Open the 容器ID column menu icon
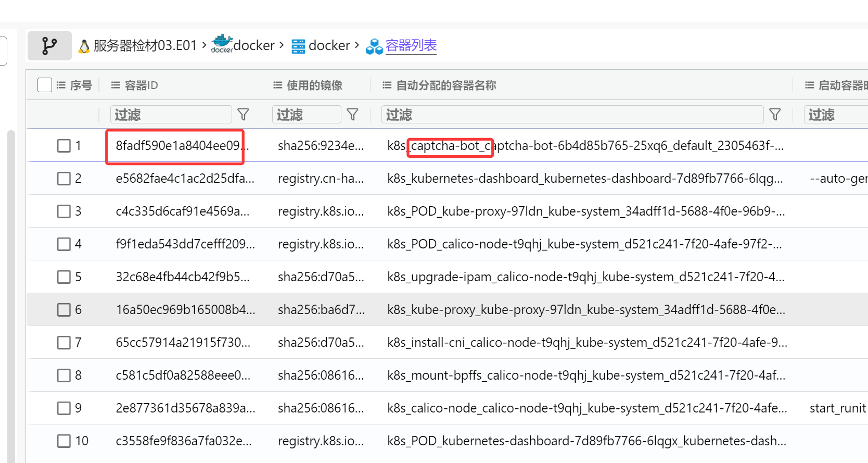 tap(116, 85)
